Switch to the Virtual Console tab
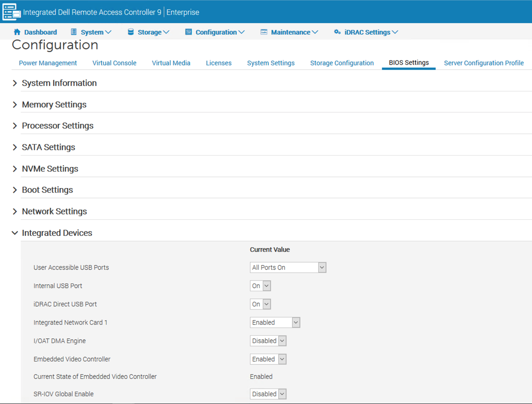The image size is (532, 404). [114, 63]
